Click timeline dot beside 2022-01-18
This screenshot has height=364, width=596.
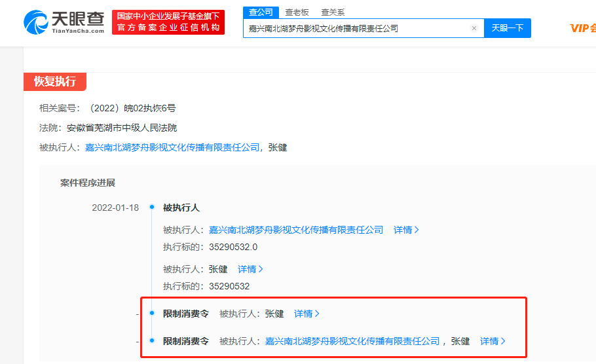click(x=152, y=207)
